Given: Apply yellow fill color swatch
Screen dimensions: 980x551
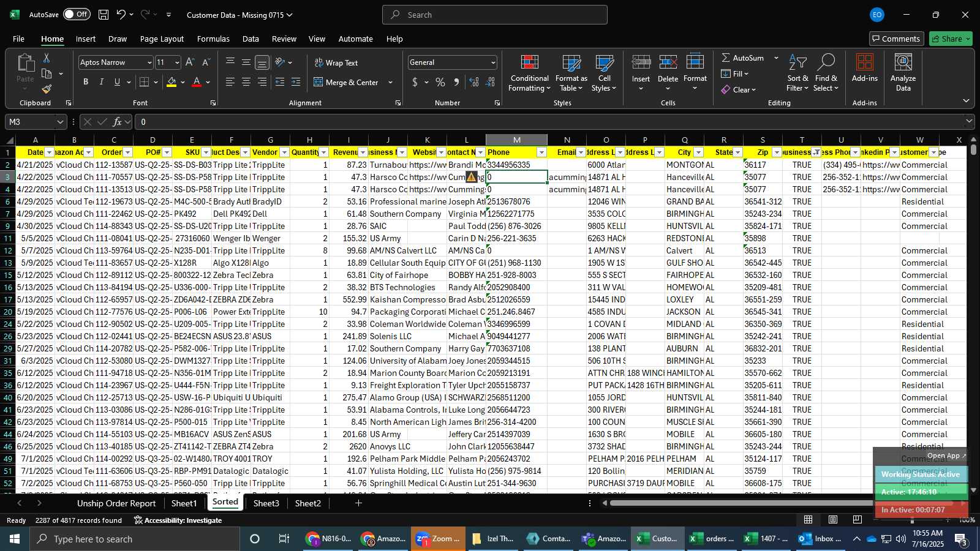Looking at the screenshot, I should tap(171, 82).
